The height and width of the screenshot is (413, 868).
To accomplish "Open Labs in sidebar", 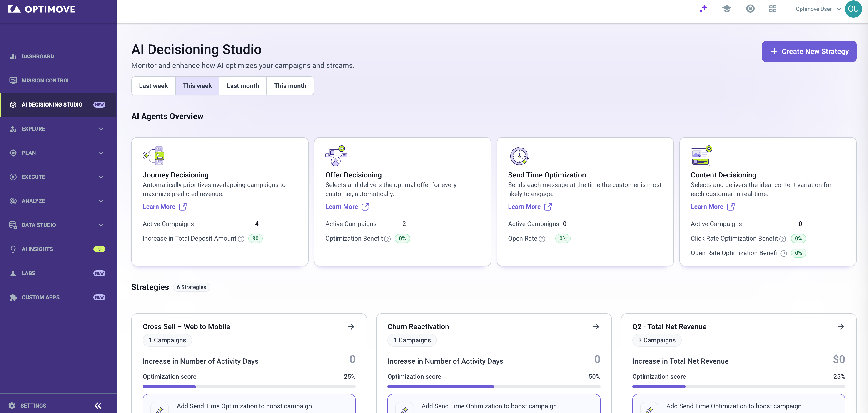I will pos(58,273).
